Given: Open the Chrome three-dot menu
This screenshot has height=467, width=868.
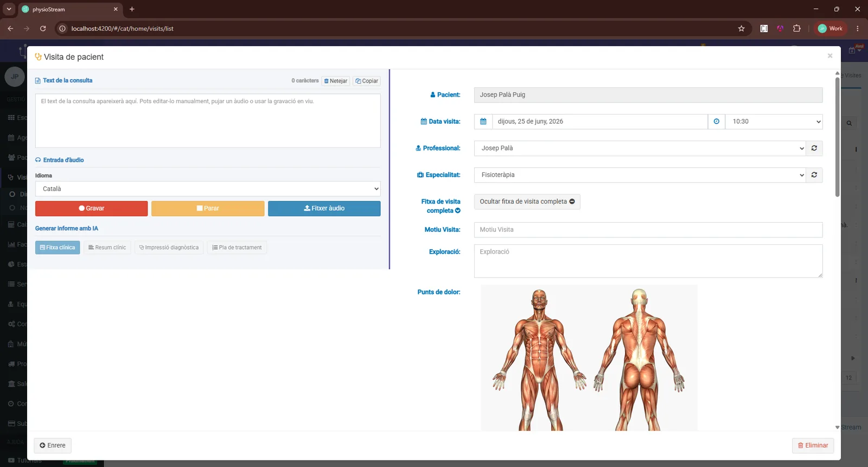Looking at the screenshot, I should [858, 29].
